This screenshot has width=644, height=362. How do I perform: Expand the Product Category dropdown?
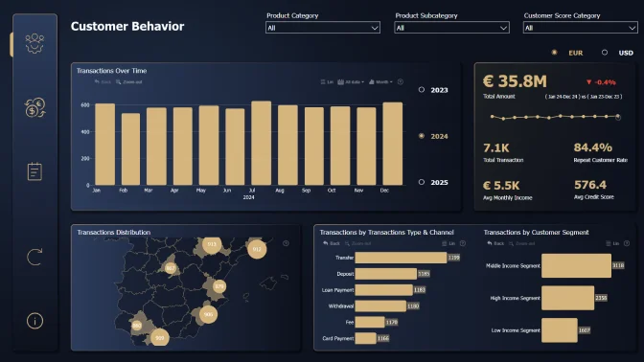[x=323, y=28]
